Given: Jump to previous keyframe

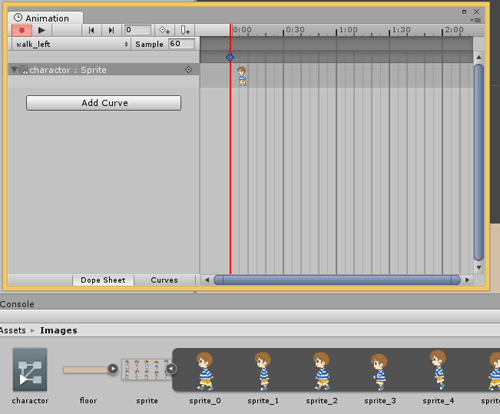Looking at the screenshot, I should click(91, 30).
